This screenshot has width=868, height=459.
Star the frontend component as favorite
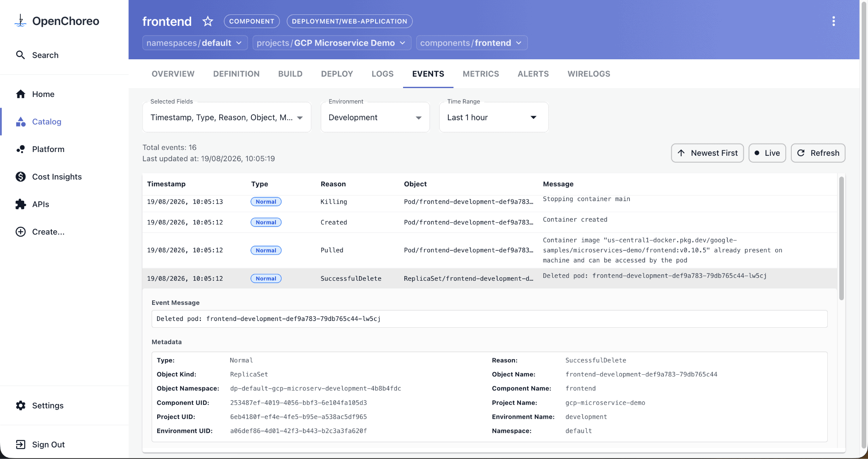tap(208, 21)
